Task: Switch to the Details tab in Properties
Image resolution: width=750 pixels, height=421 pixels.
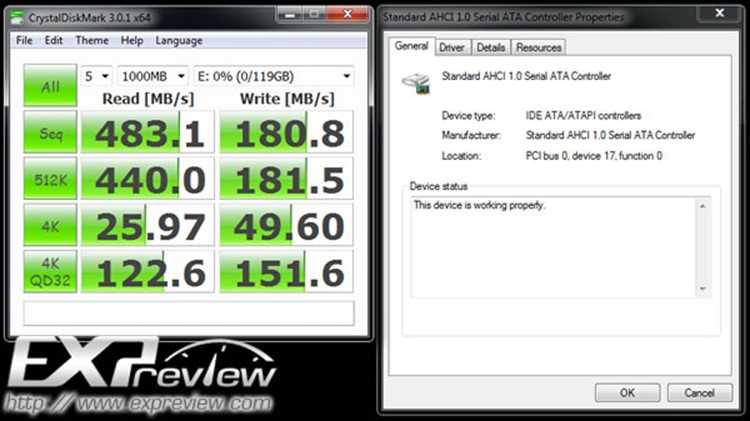Action: [x=491, y=48]
